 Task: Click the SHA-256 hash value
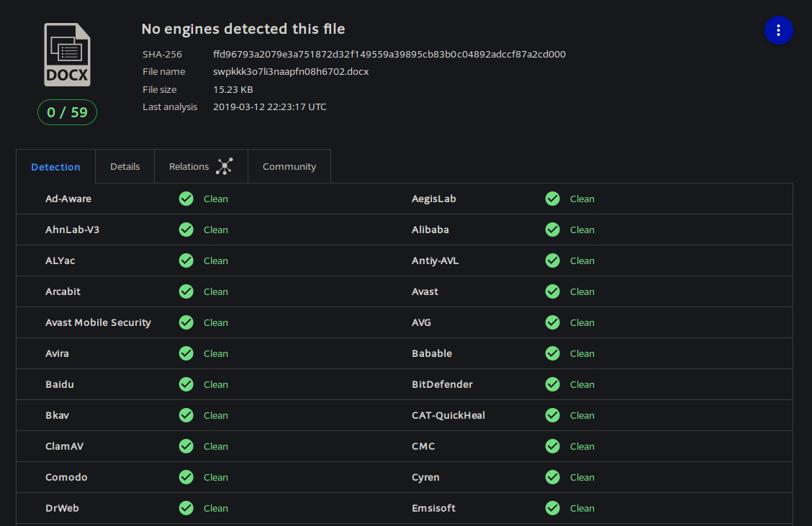point(389,55)
